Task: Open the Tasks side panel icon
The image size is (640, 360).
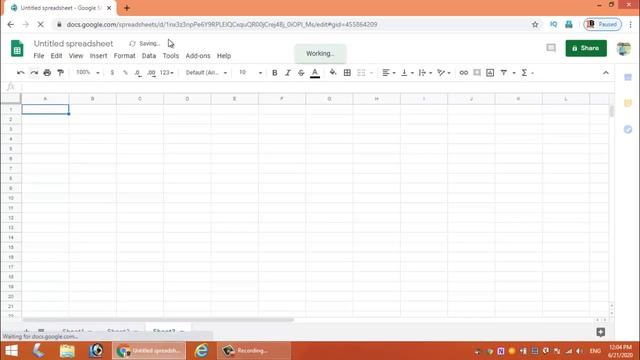Action: click(x=628, y=129)
